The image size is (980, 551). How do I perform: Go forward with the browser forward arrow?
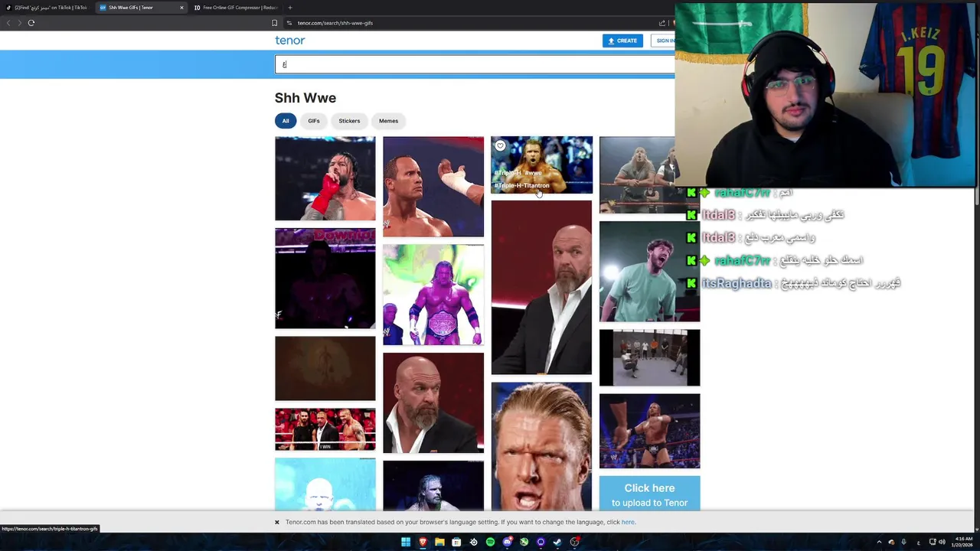pyautogui.click(x=20, y=23)
